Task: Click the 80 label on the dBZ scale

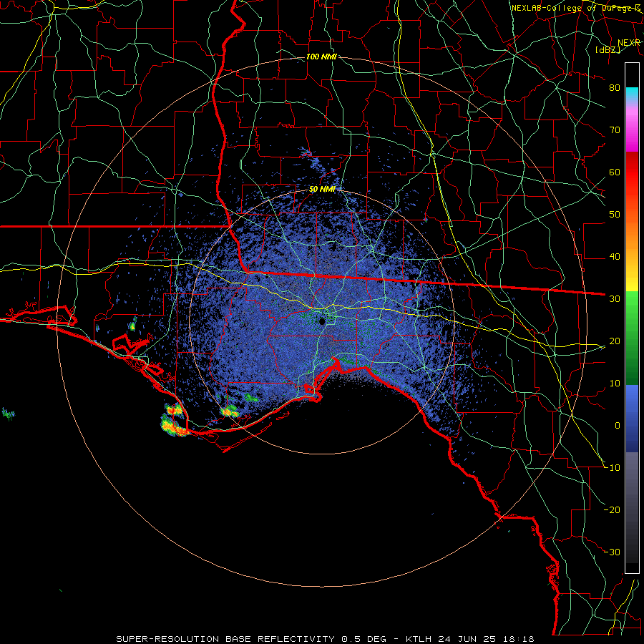Action: coord(615,88)
